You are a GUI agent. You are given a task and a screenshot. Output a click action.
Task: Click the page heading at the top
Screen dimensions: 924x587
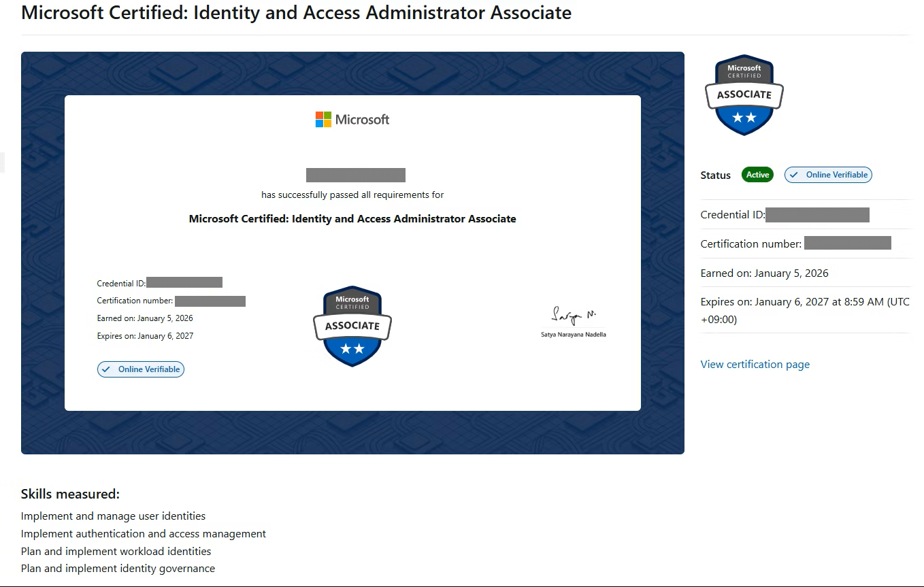click(x=296, y=13)
